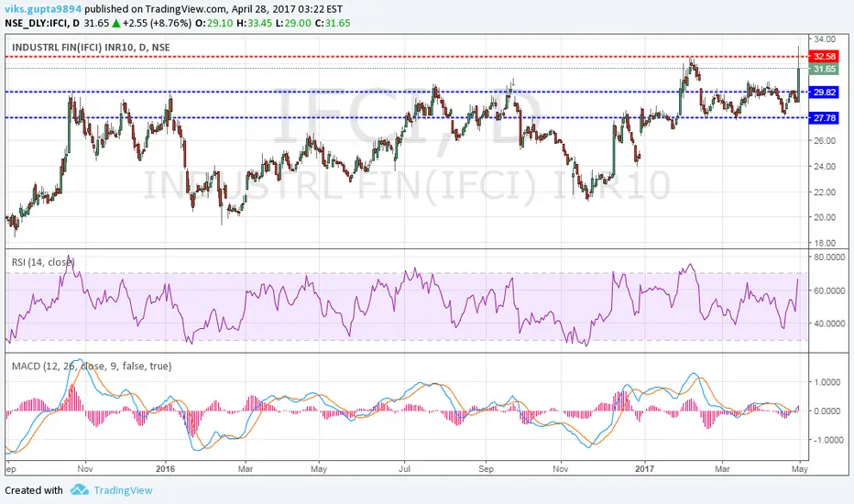
Task: Click the 26.00 price scale value
Action: (x=825, y=140)
